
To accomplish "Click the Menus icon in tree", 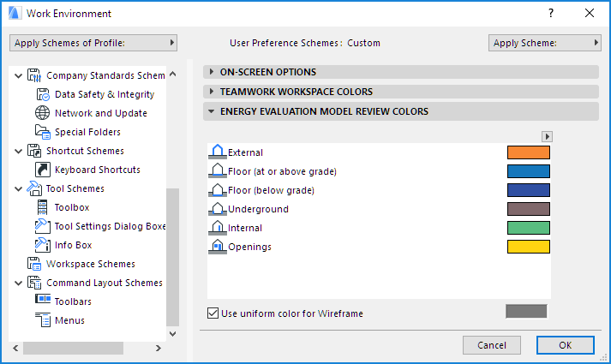I will 43,320.
